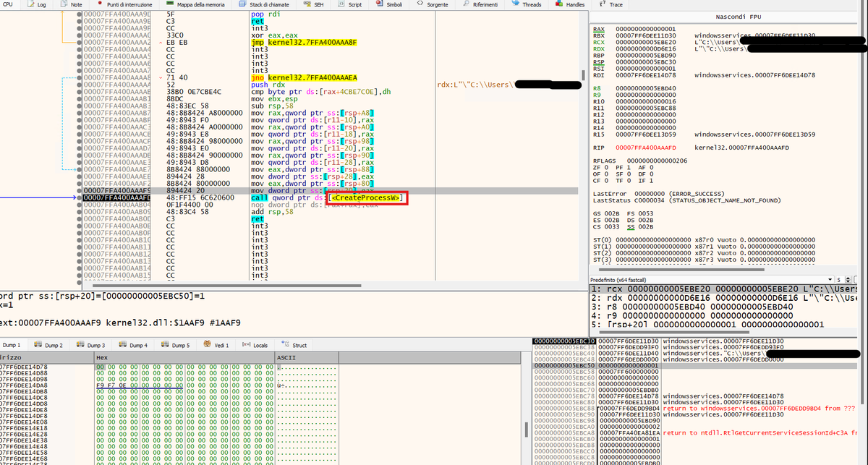Select the xor eax,eax instruction
868x465 pixels.
(x=273, y=35)
